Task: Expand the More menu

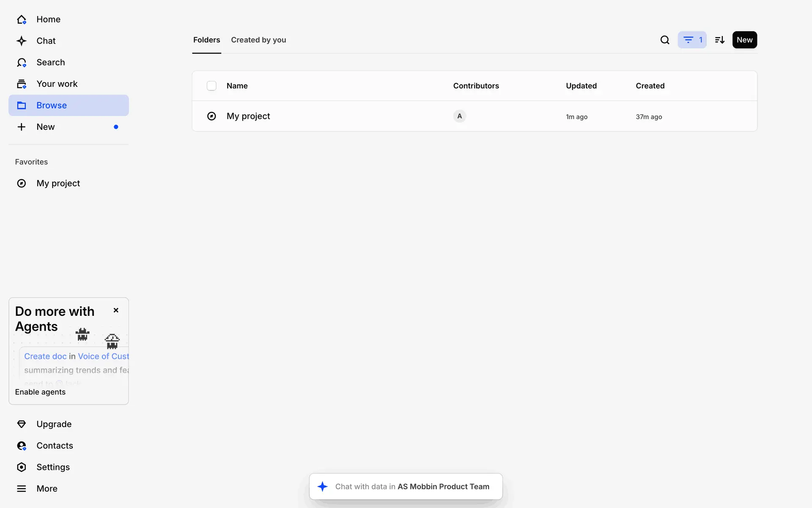Action: [x=47, y=489]
